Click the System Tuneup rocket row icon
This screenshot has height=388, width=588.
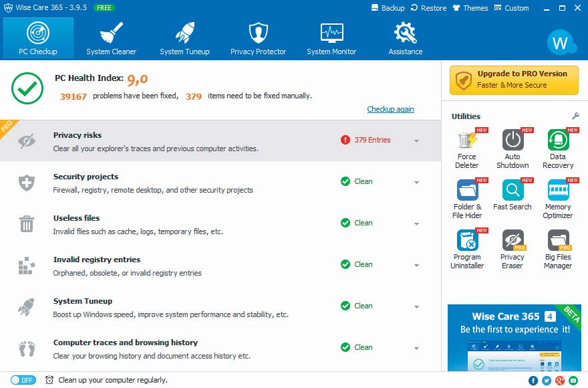coord(27,307)
